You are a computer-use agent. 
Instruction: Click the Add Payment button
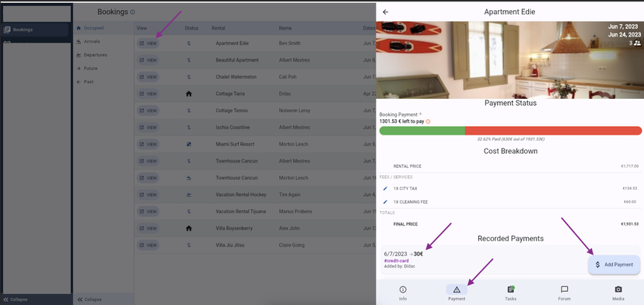pyautogui.click(x=614, y=265)
